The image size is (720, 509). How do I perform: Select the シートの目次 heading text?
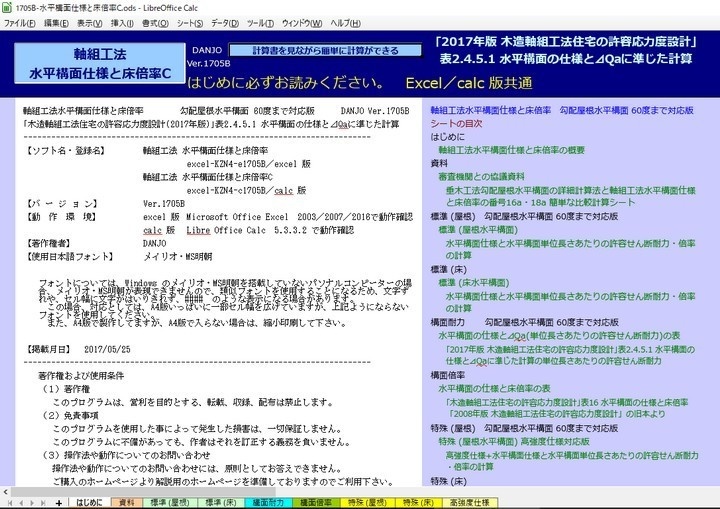(x=456, y=124)
